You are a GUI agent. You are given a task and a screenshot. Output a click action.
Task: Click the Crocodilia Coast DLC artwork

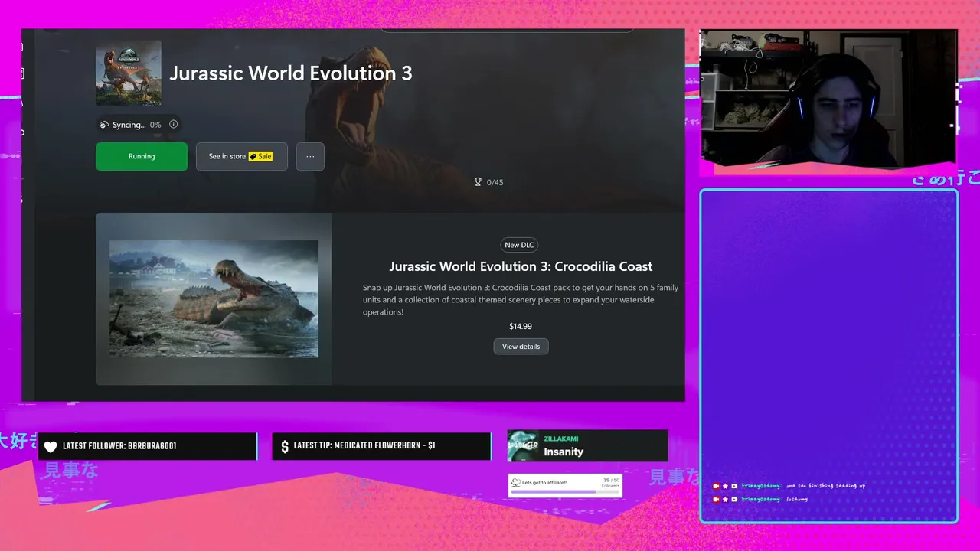[x=214, y=298]
